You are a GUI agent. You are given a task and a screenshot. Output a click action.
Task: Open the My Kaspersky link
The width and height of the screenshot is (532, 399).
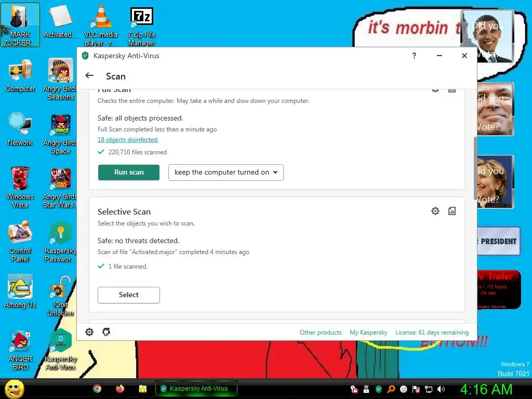[368, 332]
